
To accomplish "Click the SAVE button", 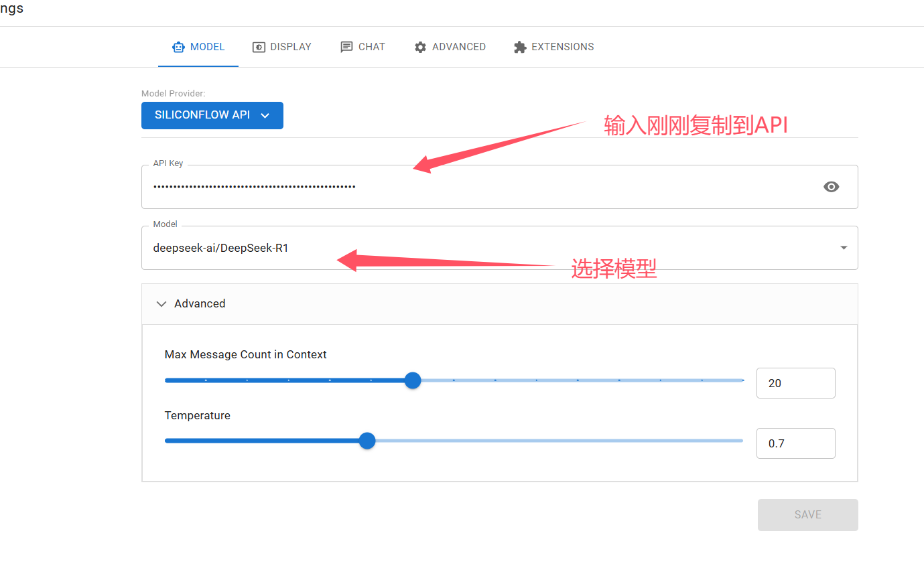I will tap(807, 515).
